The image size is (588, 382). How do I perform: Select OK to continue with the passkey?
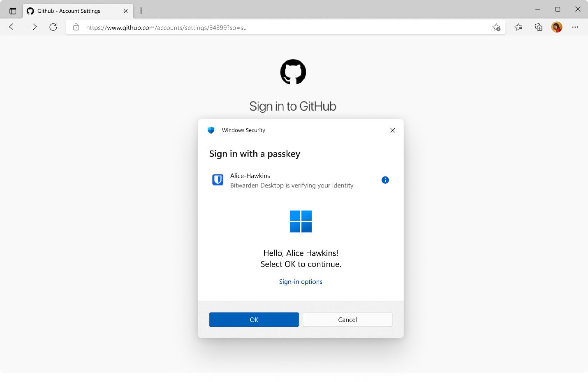click(x=254, y=319)
